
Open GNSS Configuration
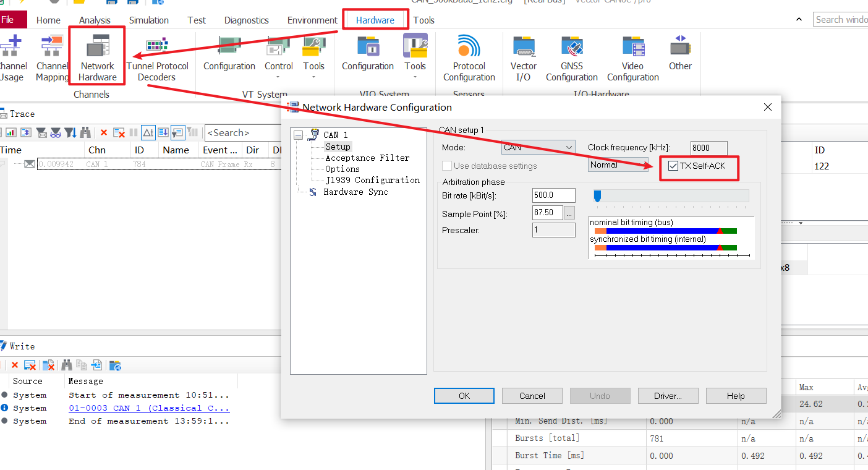pos(572,59)
